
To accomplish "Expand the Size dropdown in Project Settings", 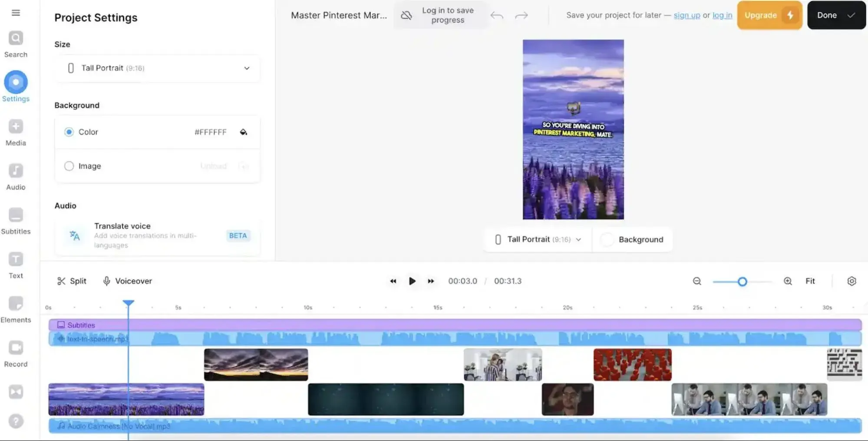I will tap(157, 68).
